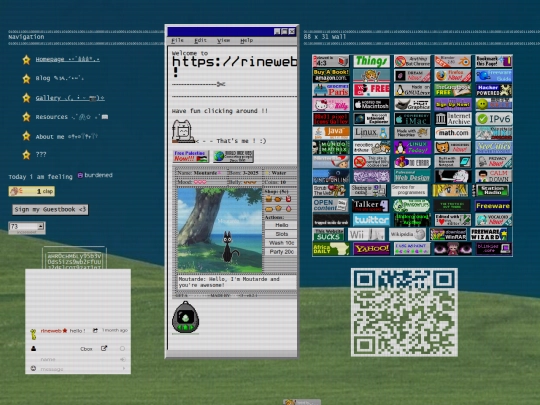Click the OPEN content badge

pos(330,206)
